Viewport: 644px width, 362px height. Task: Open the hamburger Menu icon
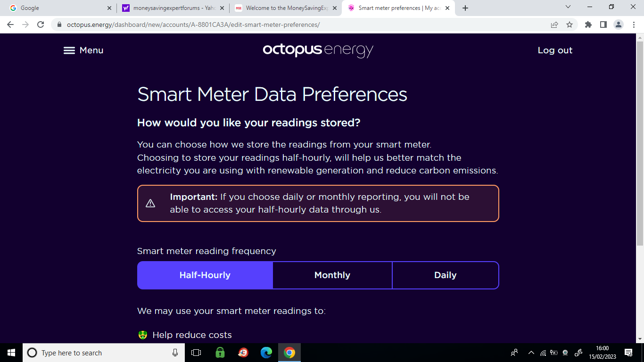pos(69,50)
